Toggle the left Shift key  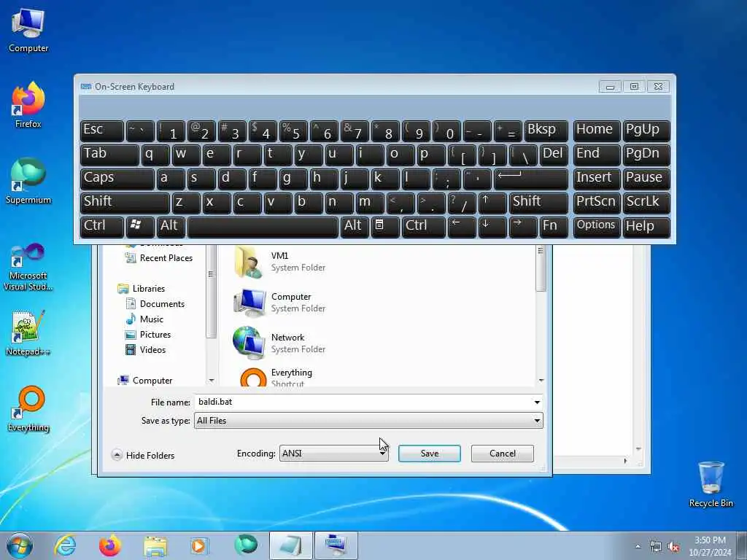125,203
